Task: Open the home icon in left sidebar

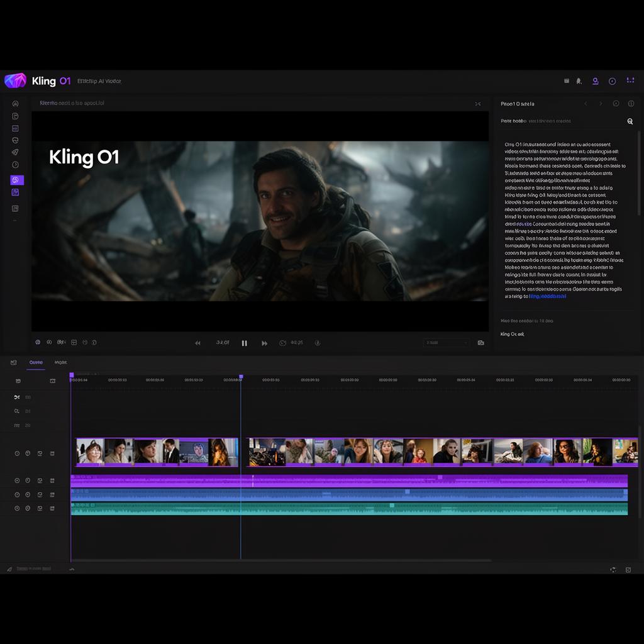Action: point(16,104)
